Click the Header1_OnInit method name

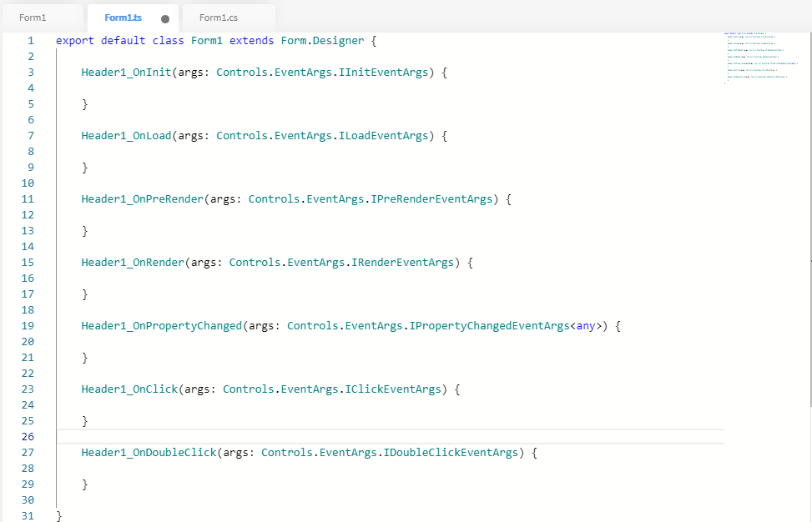pyautogui.click(x=126, y=73)
